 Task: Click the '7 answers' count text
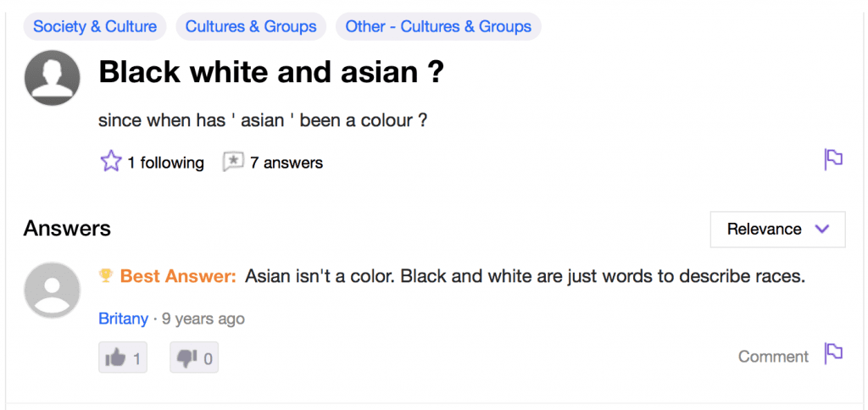(x=287, y=163)
